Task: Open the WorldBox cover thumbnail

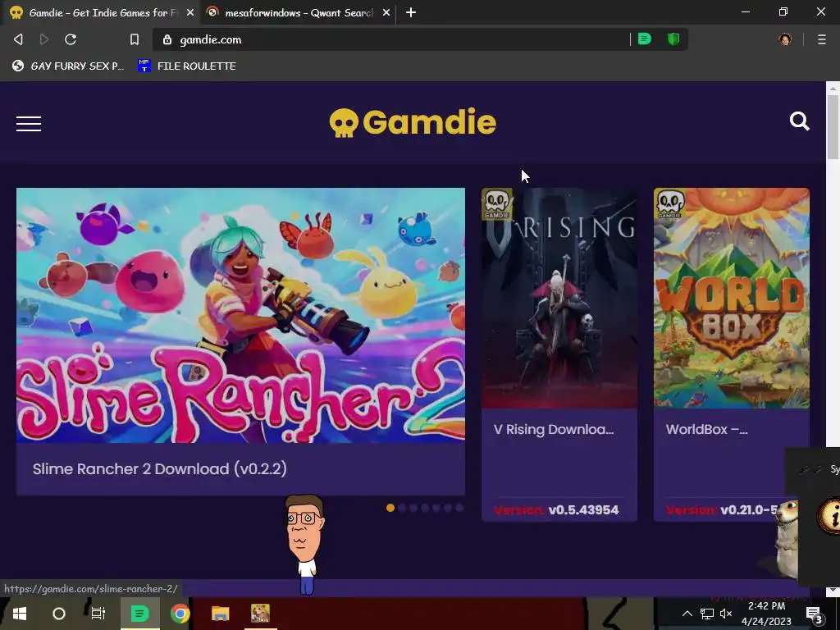Action: point(731,298)
